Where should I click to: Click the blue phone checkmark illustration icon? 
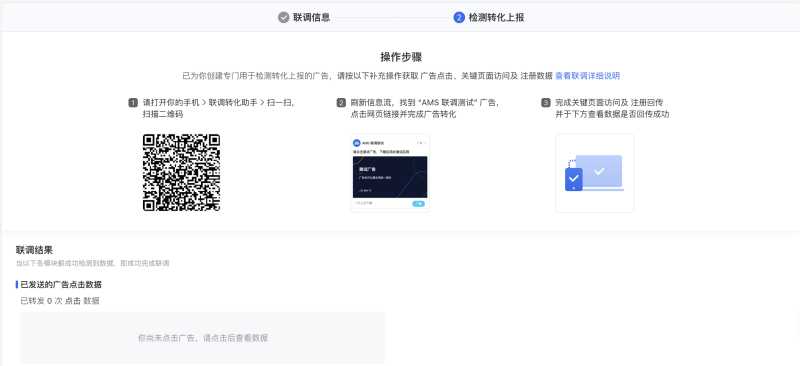[574, 179]
